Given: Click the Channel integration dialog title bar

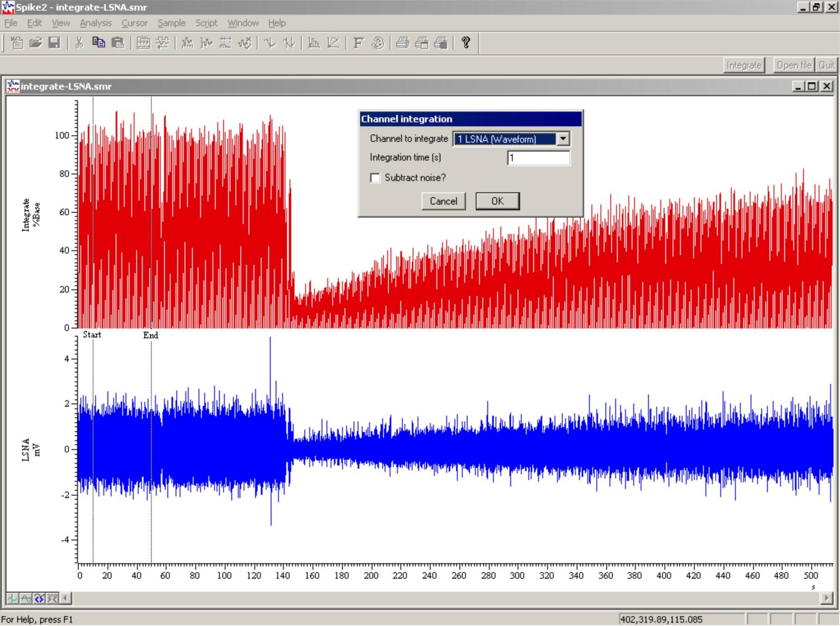Looking at the screenshot, I should [470, 119].
